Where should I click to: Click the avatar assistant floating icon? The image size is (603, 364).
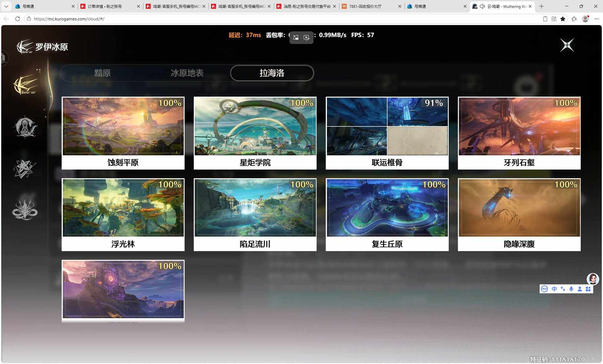coord(593,279)
